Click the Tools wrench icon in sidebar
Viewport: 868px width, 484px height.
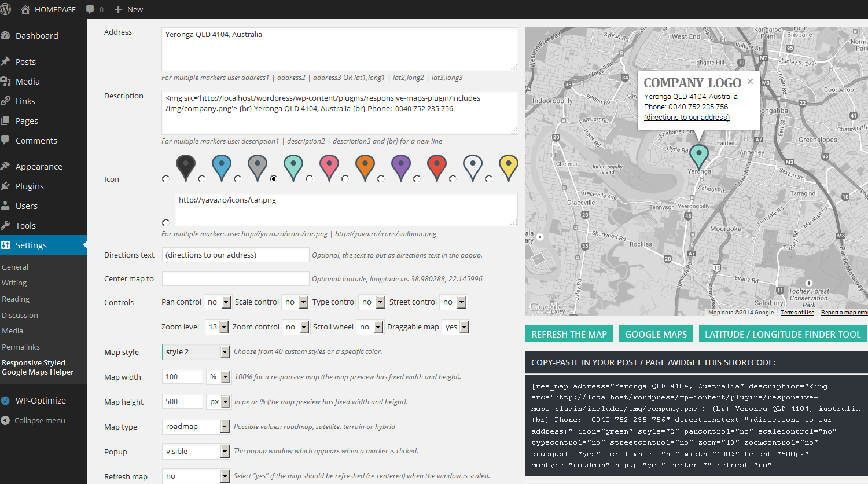6,225
